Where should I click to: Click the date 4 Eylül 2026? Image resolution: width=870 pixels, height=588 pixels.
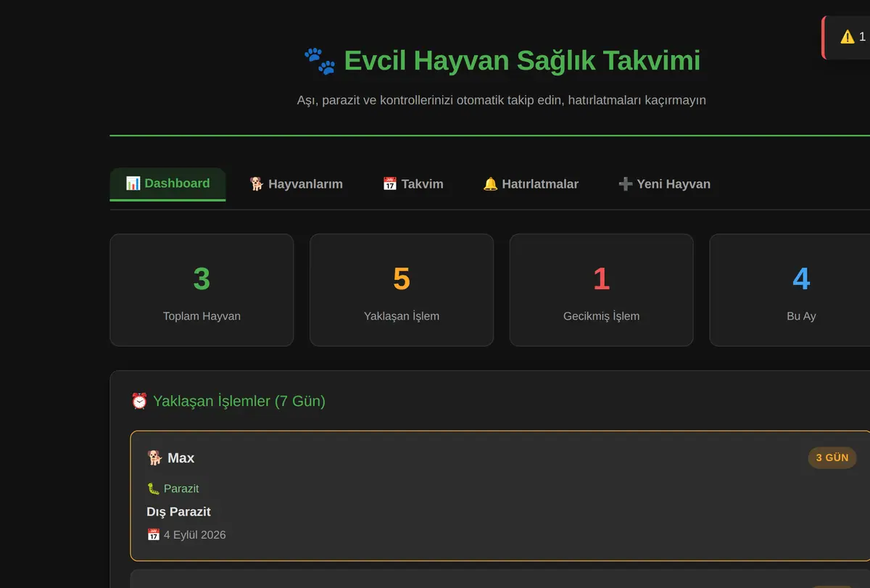click(194, 535)
